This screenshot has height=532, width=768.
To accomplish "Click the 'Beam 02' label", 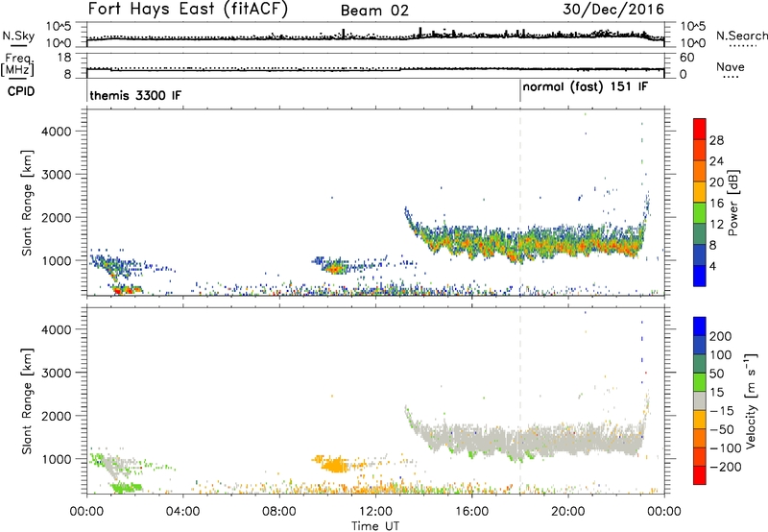I will click(374, 11).
